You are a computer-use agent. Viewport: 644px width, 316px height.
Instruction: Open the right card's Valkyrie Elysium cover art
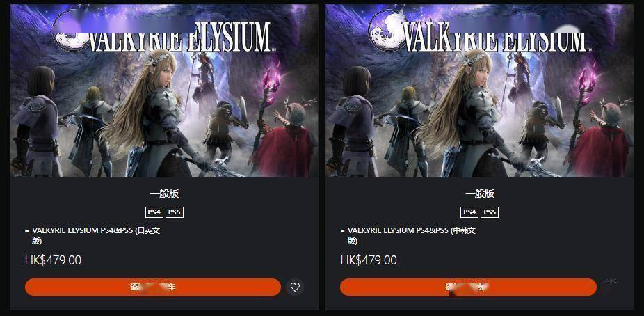[480, 90]
